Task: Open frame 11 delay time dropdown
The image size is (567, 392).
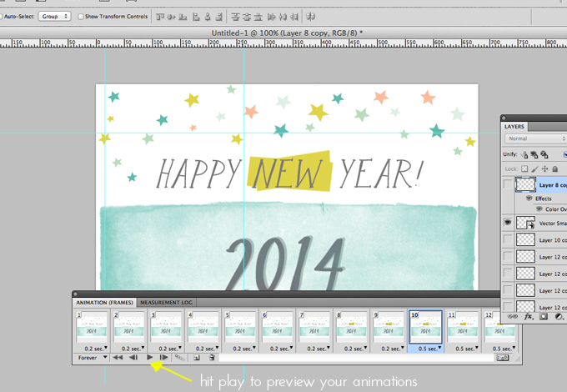Action: coord(466,349)
